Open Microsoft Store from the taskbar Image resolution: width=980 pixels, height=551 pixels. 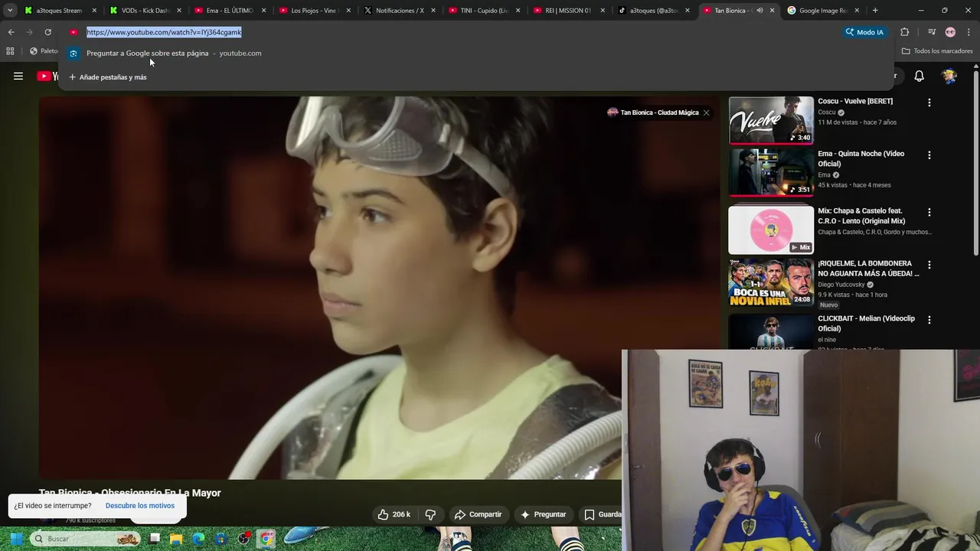pos(221,539)
